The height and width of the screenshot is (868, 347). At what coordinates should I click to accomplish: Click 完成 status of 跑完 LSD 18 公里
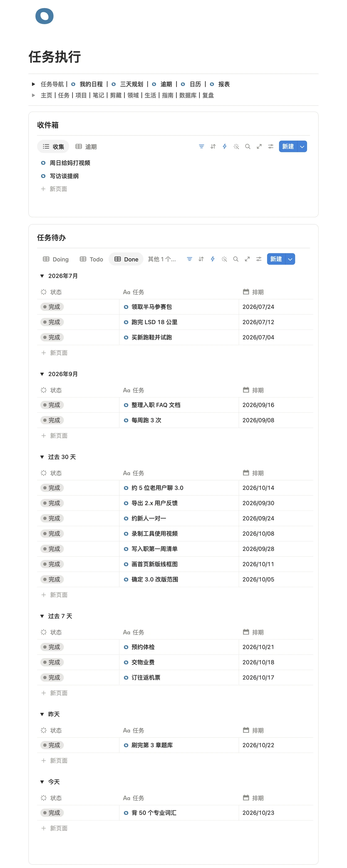pos(52,322)
